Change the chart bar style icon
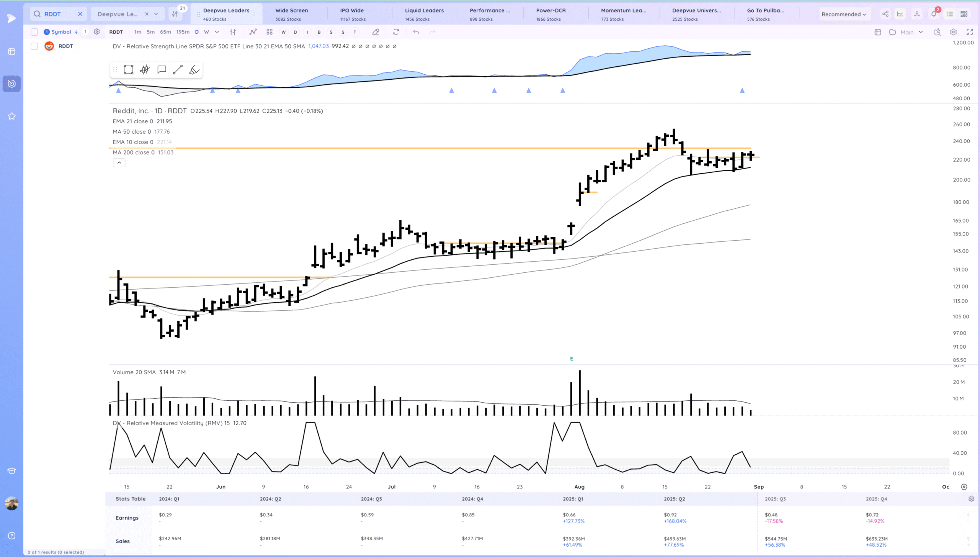The width and height of the screenshot is (980, 557). [x=233, y=32]
